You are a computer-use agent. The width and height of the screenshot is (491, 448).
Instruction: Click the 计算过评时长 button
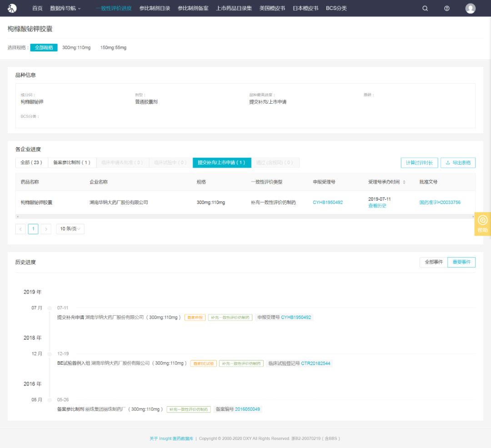pyautogui.click(x=419, y=162)
